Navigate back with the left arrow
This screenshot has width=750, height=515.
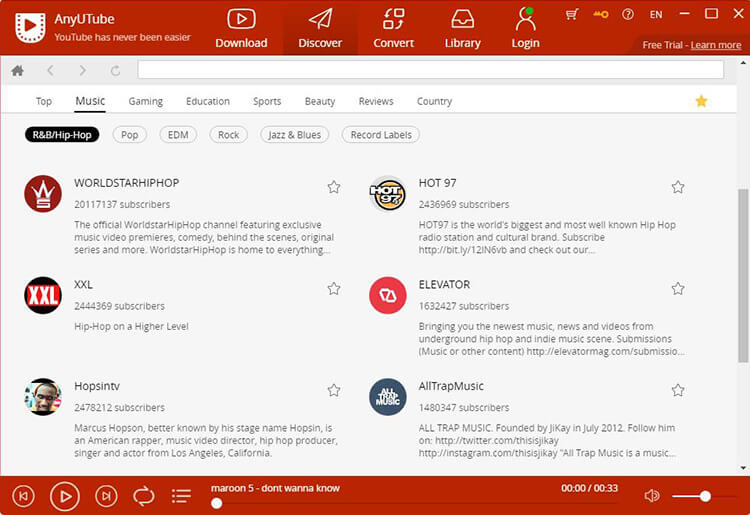[50, 71]
